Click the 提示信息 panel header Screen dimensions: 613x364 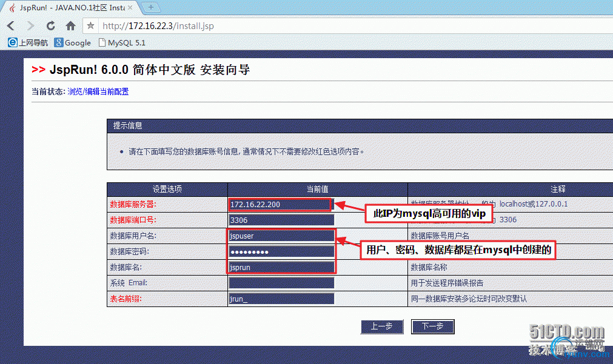pyautogui.click(x=360, y=126)
